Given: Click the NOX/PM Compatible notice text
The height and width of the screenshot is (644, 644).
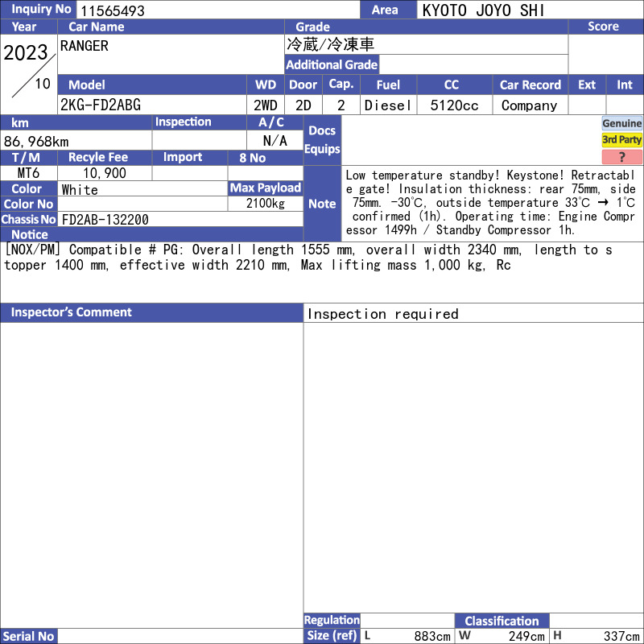Looking at the screenshot, I should [x=308, y=257].
